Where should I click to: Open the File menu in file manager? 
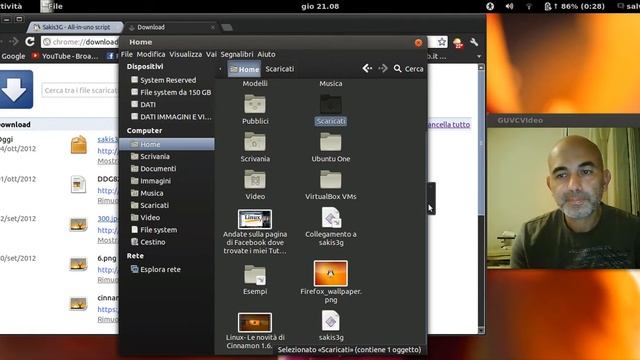(x=127, y=54)
